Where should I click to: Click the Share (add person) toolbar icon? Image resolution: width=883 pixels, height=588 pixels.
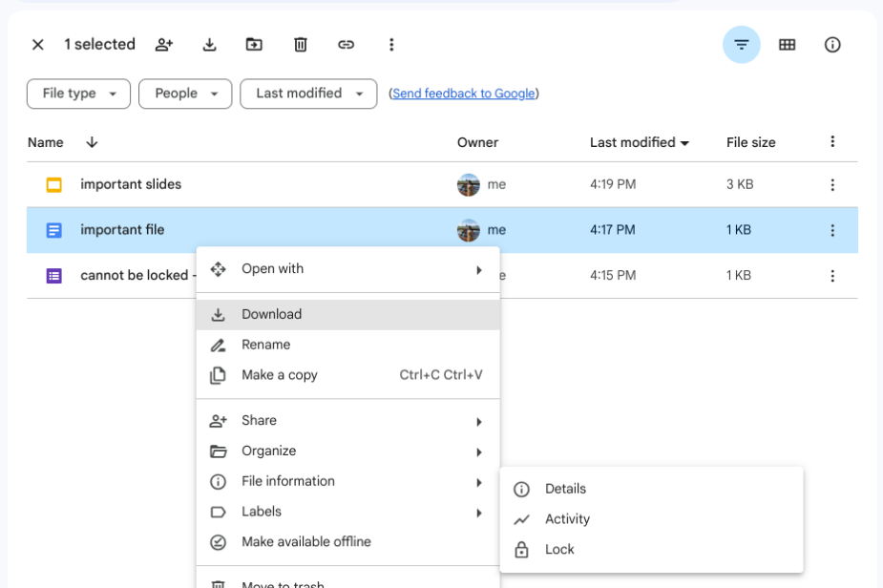164,45
